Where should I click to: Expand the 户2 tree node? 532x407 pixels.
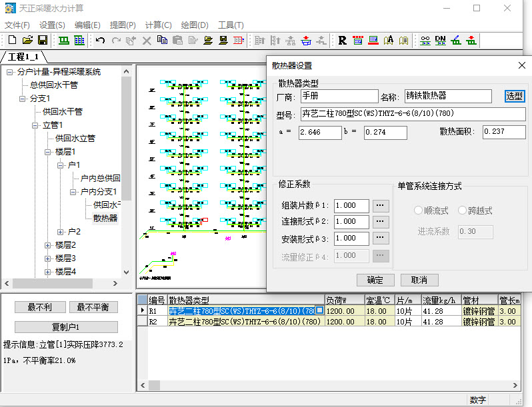[61, 232]
